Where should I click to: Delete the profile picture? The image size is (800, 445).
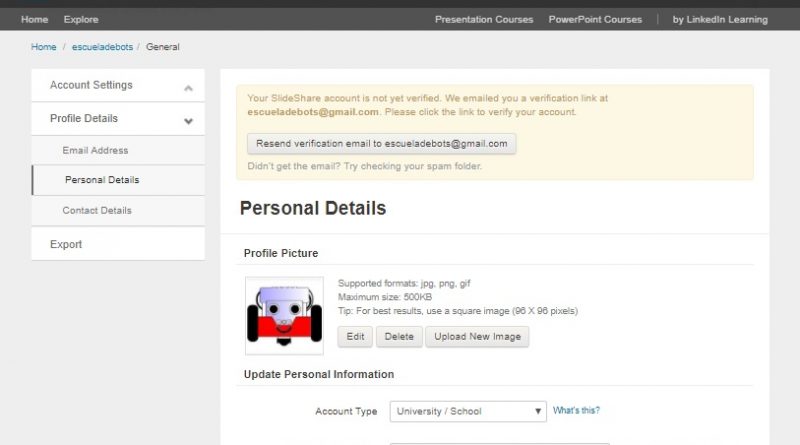click(399, 337)
